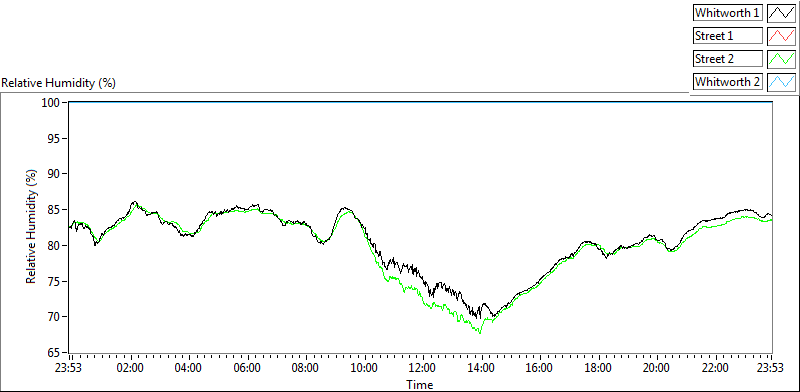
Task: Click the 02:00 time axis marker
Action: click(x=130, y=368)
